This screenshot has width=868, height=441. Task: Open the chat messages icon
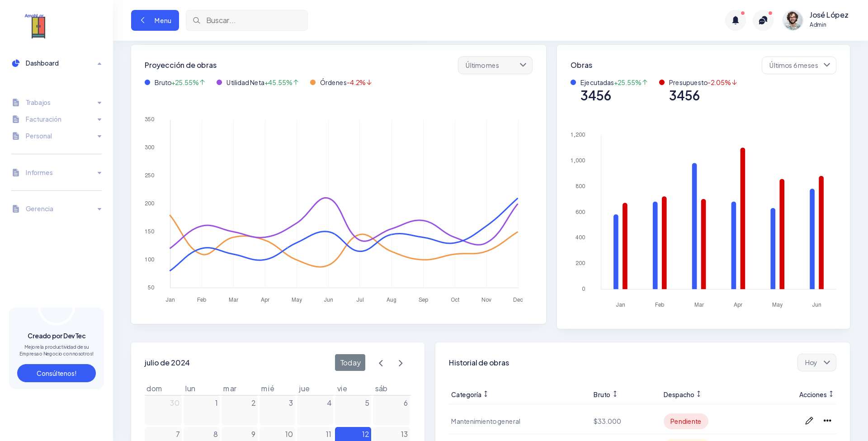[763, 20]
